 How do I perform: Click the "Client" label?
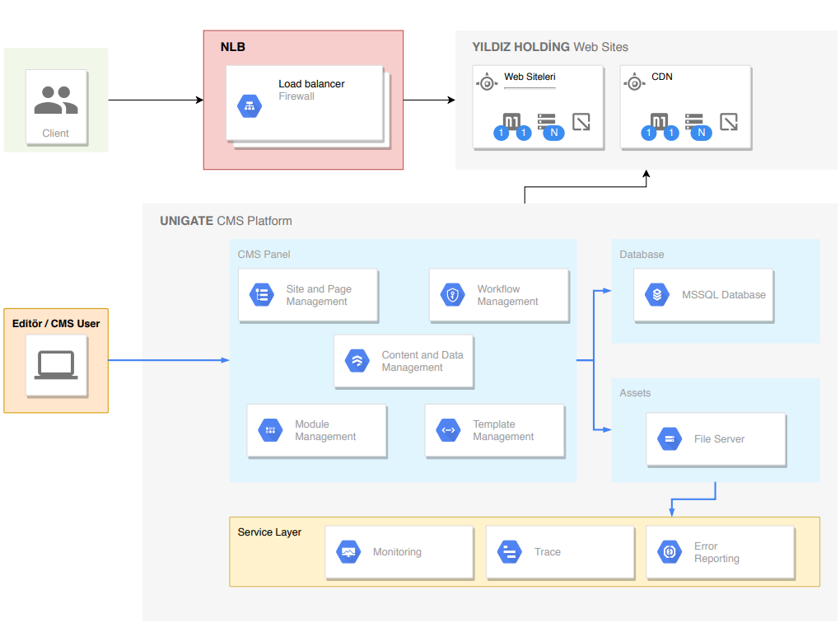click(56, 133)
